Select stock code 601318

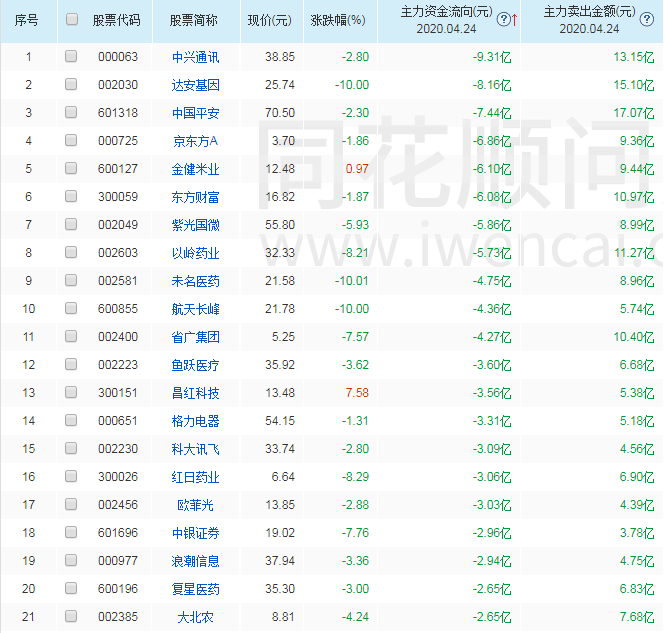118,113
